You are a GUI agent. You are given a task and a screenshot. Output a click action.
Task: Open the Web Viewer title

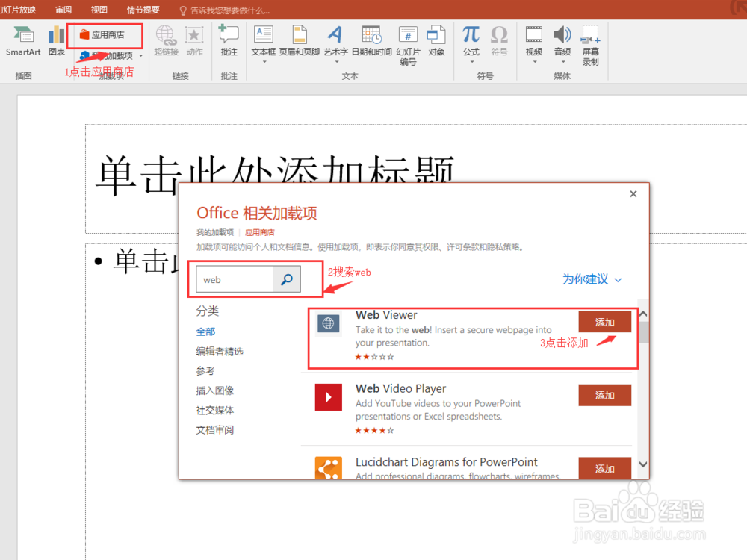[386, 315]
